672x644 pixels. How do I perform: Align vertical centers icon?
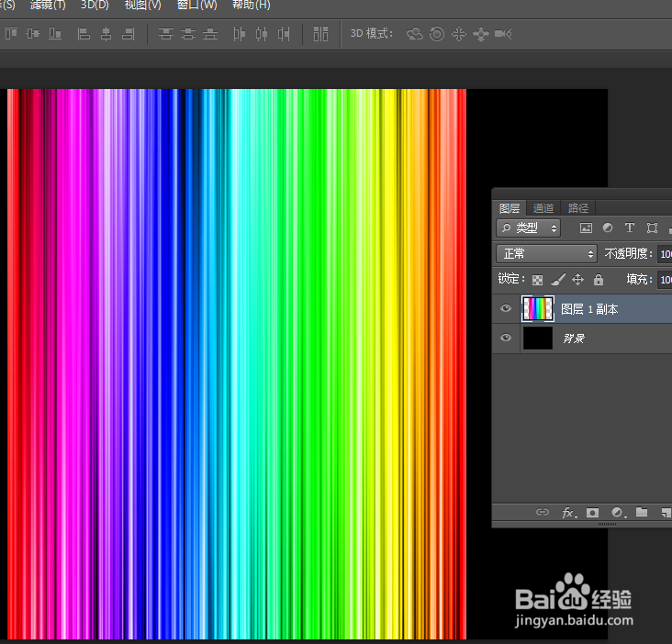[33, 33]
